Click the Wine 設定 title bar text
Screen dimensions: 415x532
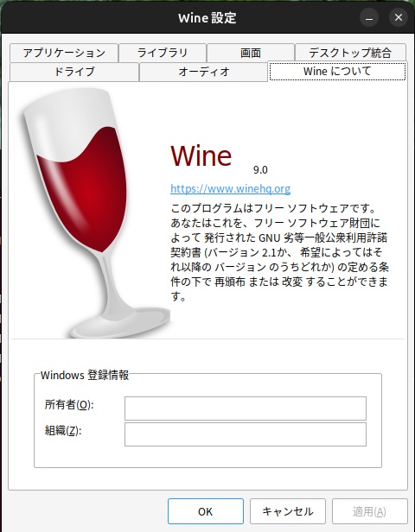point(207,17)
